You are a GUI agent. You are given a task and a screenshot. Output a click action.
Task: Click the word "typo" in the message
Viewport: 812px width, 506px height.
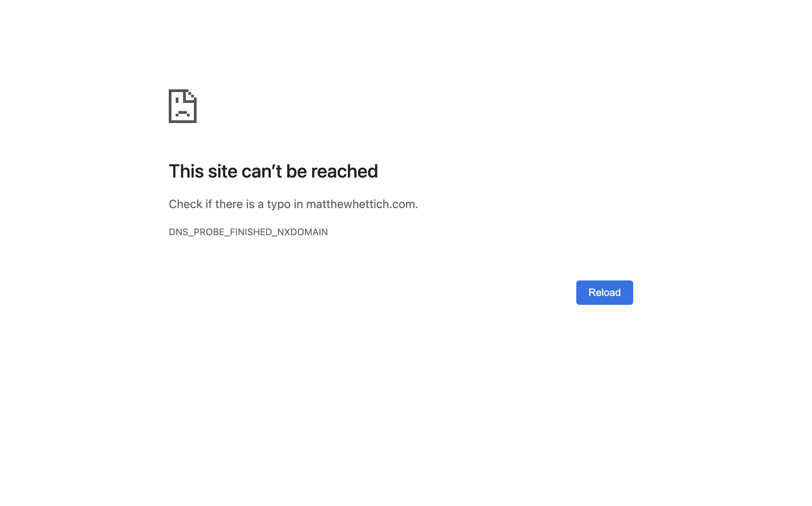pyautogui.click(x=279, y=204)
